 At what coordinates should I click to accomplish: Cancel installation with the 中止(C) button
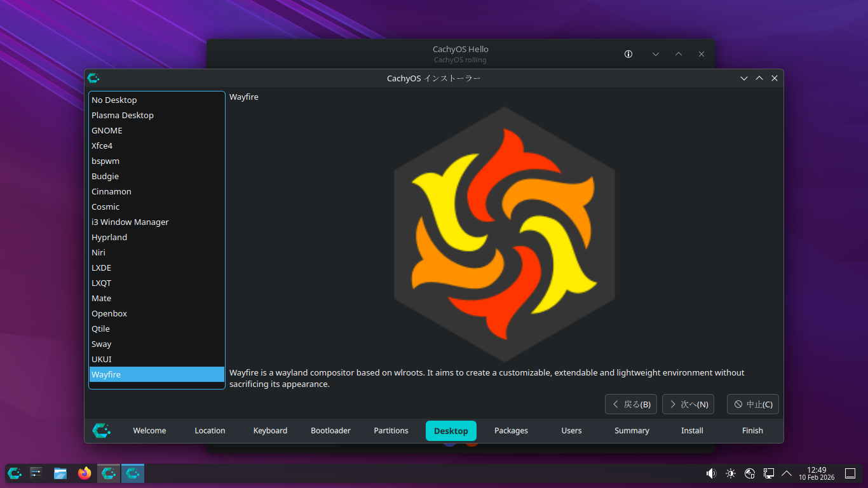753,404
